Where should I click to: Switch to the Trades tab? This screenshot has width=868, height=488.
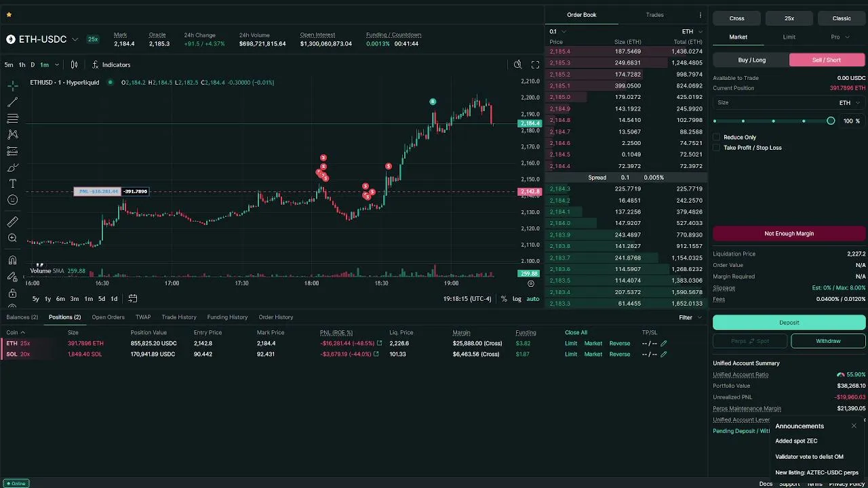tap(655, 15)
